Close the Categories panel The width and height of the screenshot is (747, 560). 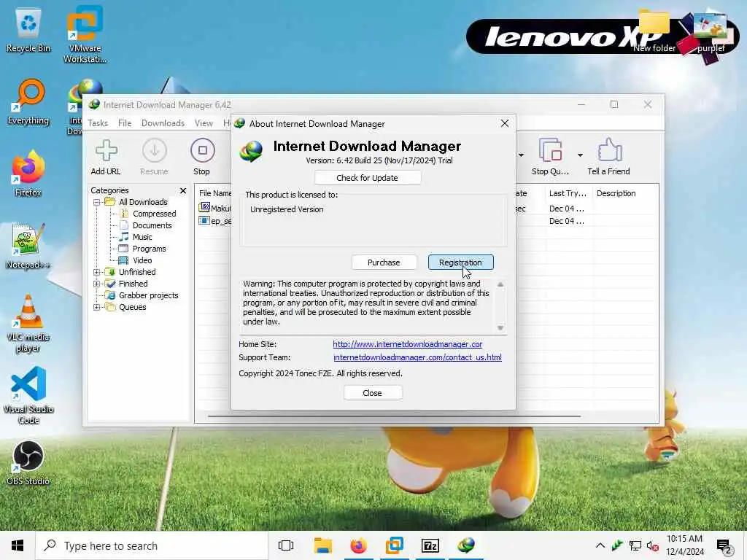(x=183, y=190)
